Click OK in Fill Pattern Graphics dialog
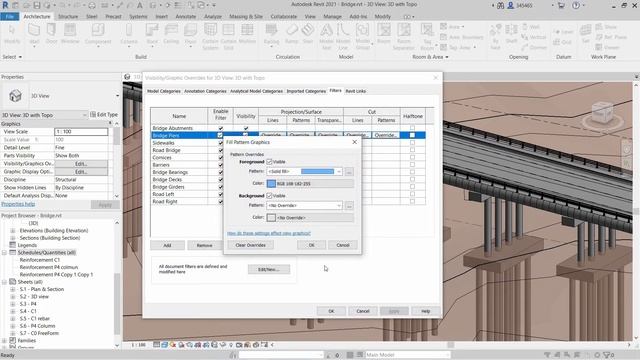640x360 pixels. [x=311, y=245]
